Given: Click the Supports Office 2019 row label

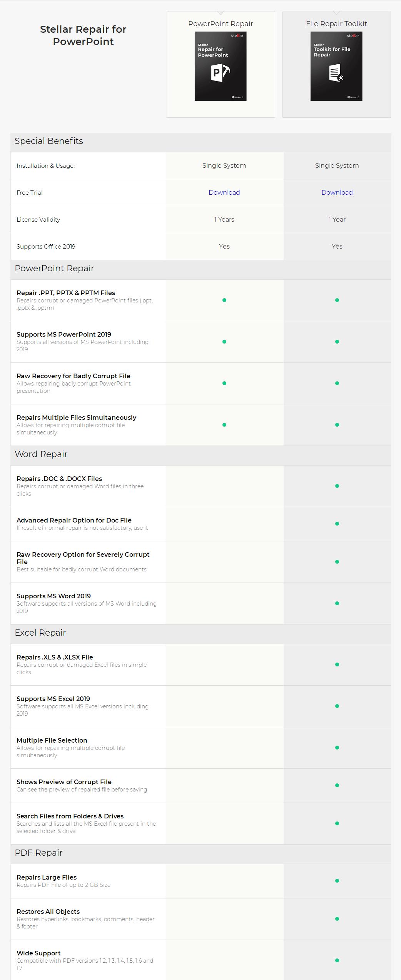Looking at the screenshot, I should tap(46, 247).
